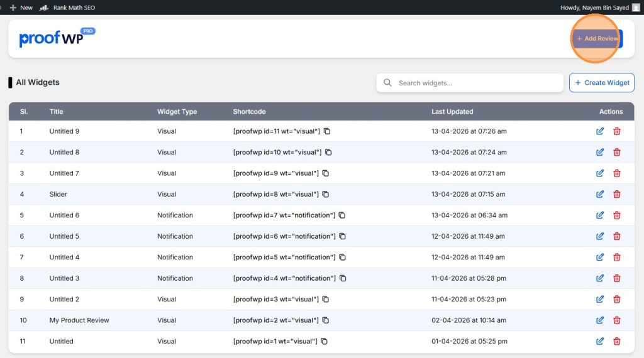Edit the Untitled 6 widget
Screen dimensions: 644x358
tap(599, 215)
